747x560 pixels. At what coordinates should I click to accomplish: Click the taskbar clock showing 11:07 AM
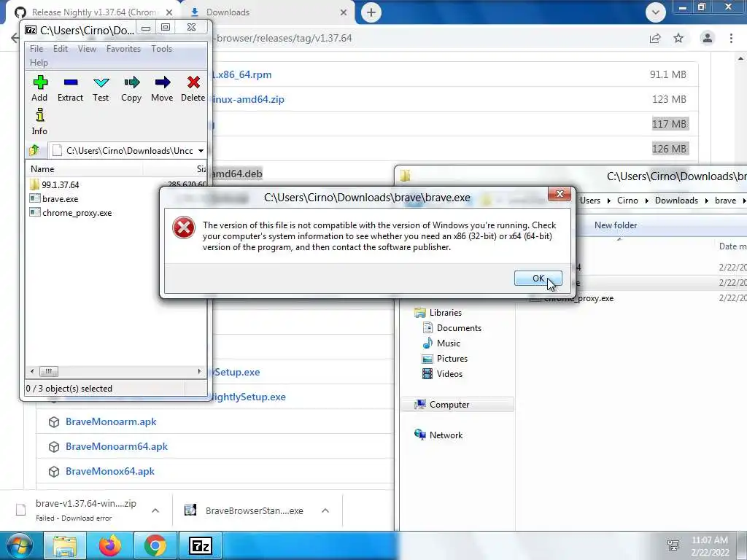coord(710,546)
